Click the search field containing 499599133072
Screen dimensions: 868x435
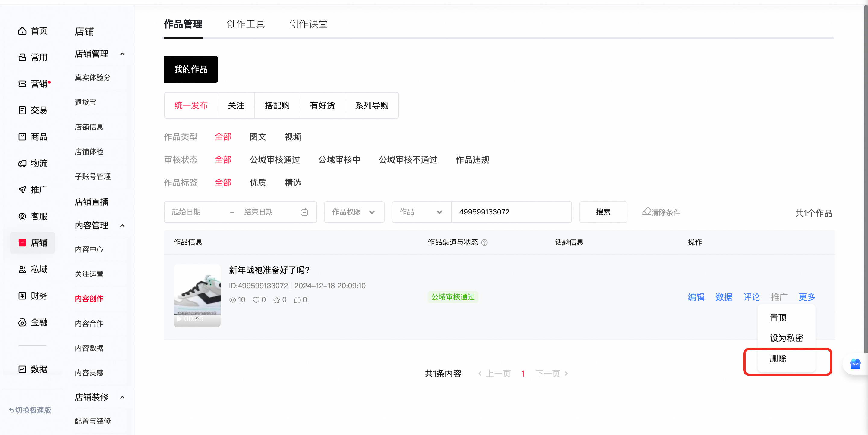pyautogui.click(x=511, y=212)
